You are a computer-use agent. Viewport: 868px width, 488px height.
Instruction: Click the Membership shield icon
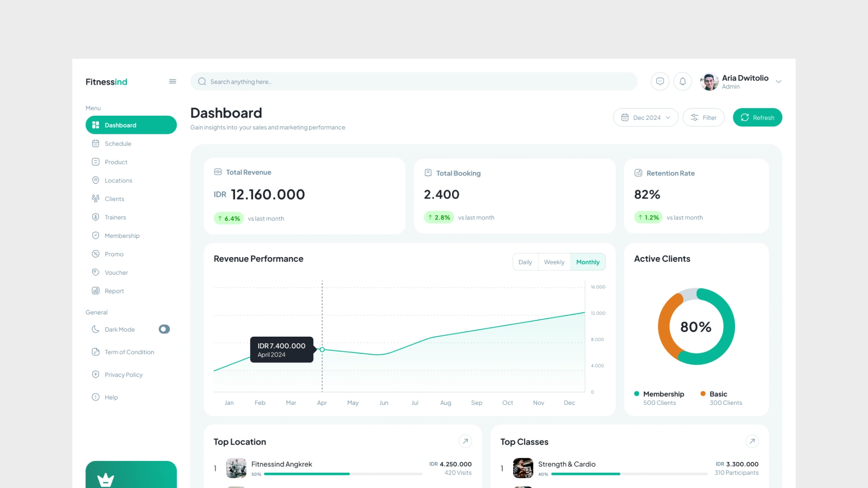[95, 235]
